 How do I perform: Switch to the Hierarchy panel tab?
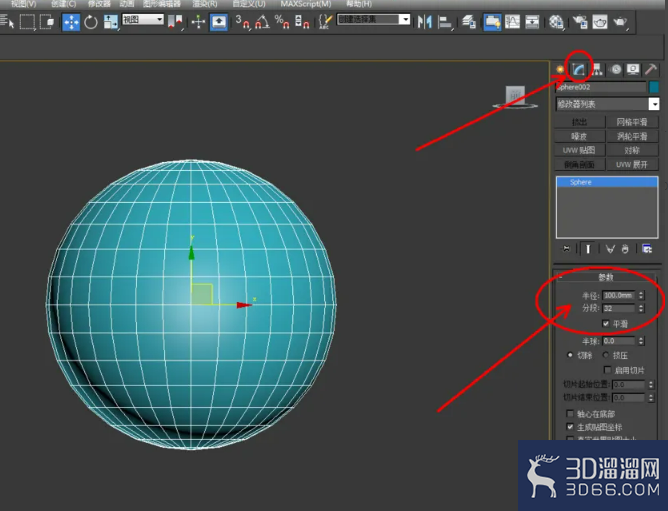pyautogui.click(x=597, y=69)
